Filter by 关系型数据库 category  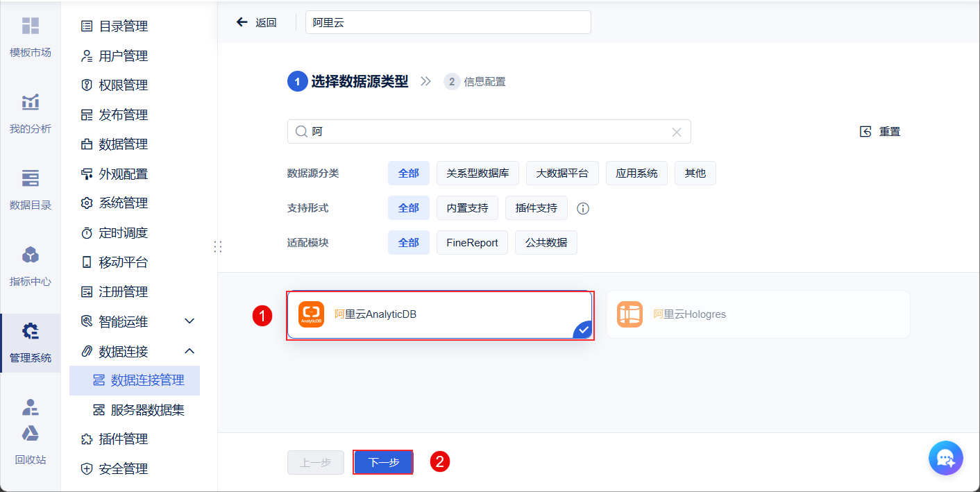click(x=478, y=173)
